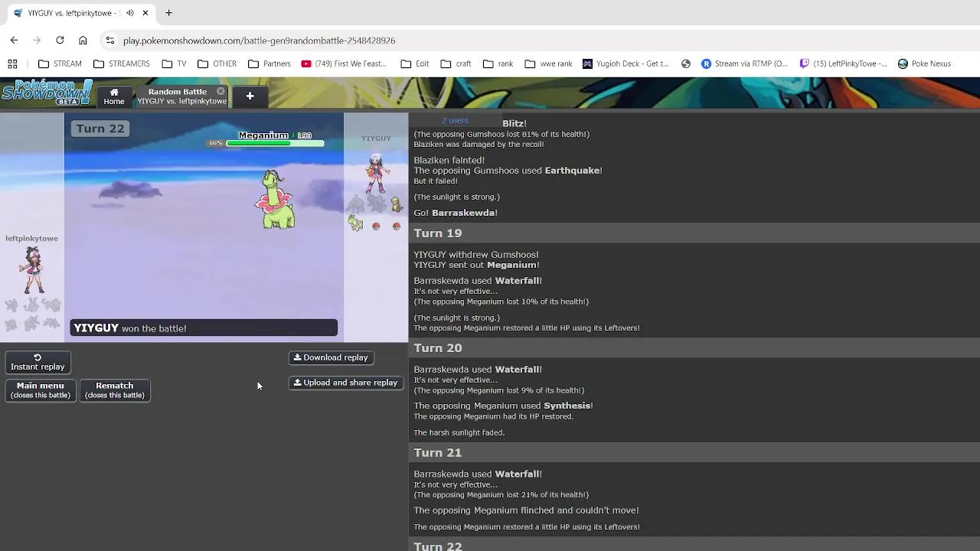Open the Partners bookmark folder
Viewport: 980px width, 551px height.
click(269, 64)
